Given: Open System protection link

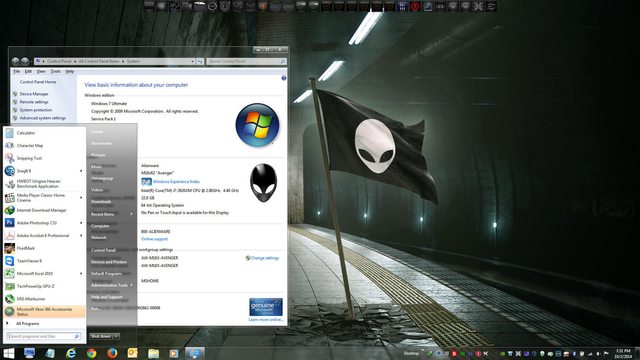Looking at the screenshot, I should coord(36,110).
